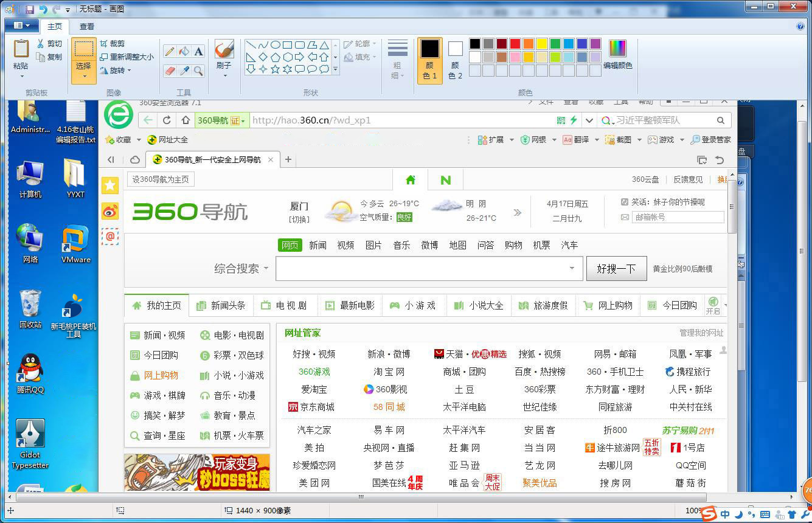Open 重新调整大小 resize dialog
The height and width of the screenshot is (523, 812).
tap(127, 57)
